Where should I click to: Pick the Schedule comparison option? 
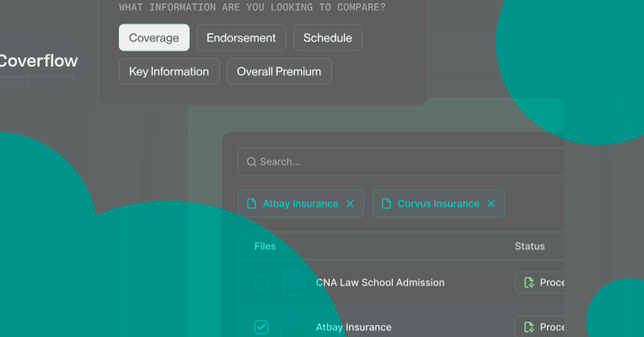coord(327,38)
